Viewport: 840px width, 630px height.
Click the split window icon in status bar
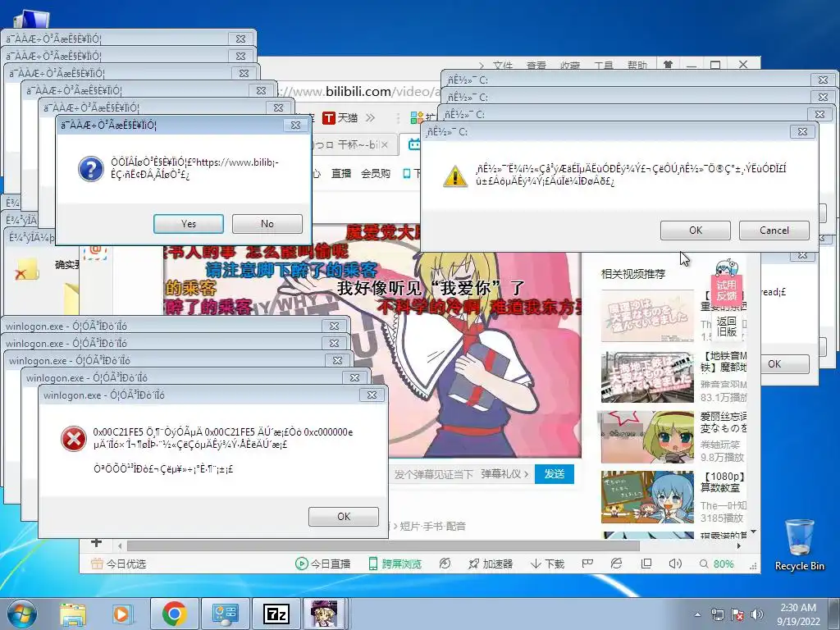[646, 563]
